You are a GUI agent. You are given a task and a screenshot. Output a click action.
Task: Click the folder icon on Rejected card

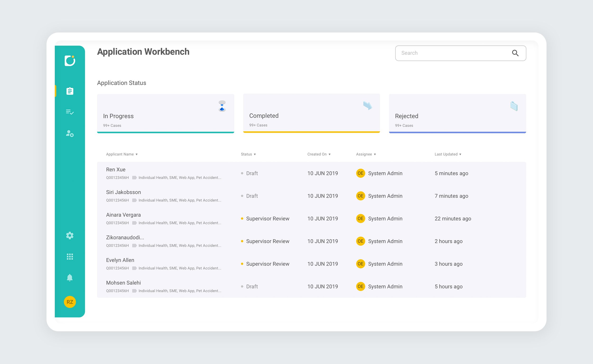tap(514, 106)
